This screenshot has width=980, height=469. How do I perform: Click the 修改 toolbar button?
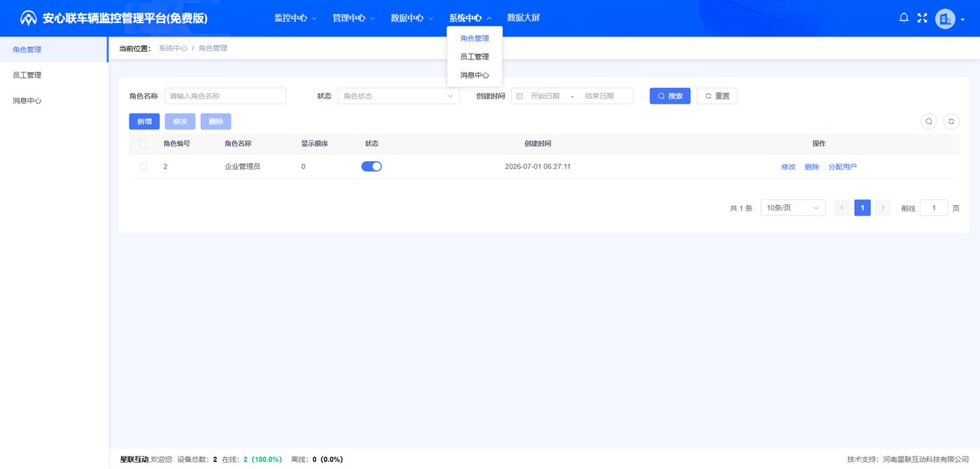[x=180, y=121]
